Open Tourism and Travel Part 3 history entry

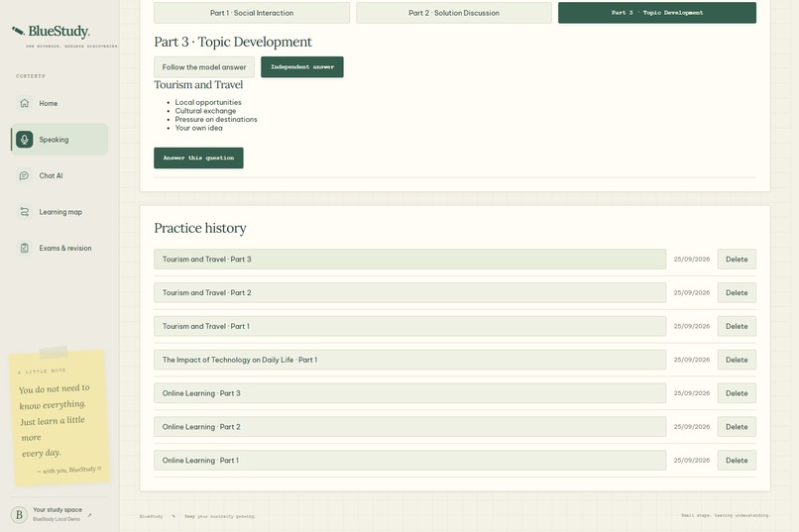click(x=409, y=260)
